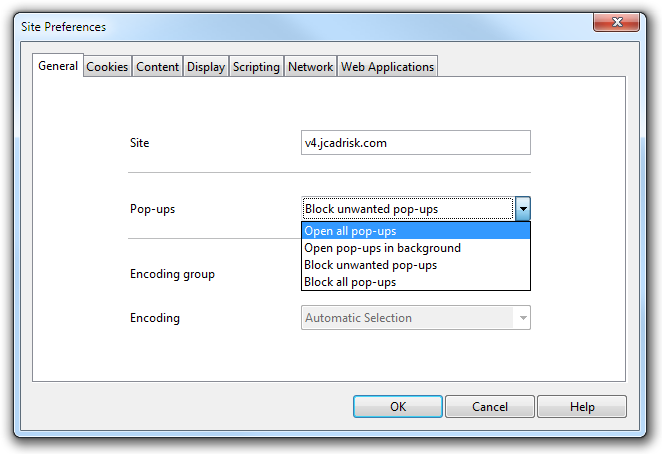Select the Scripting tab
662x454 pixels.
[x=256, y=67]
